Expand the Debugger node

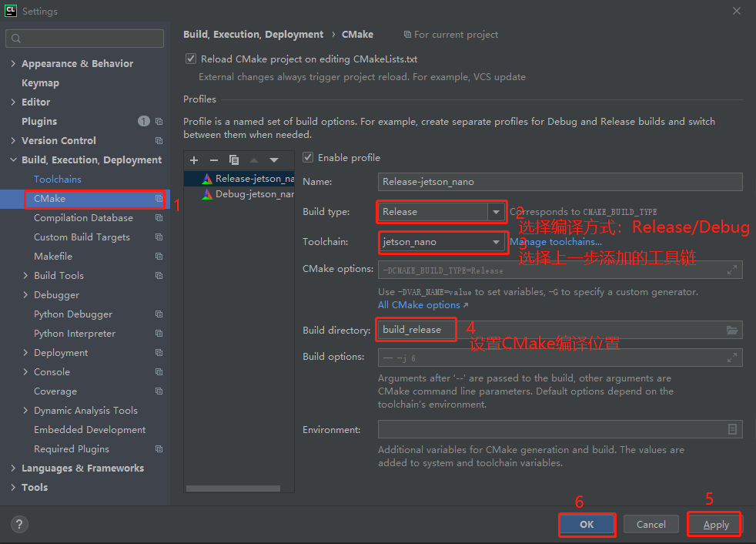tap(25, 295)
